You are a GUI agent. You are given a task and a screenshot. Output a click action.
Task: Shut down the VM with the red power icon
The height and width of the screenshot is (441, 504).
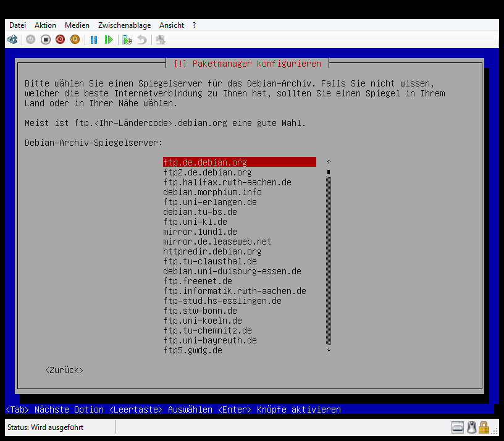coord(60,40)
